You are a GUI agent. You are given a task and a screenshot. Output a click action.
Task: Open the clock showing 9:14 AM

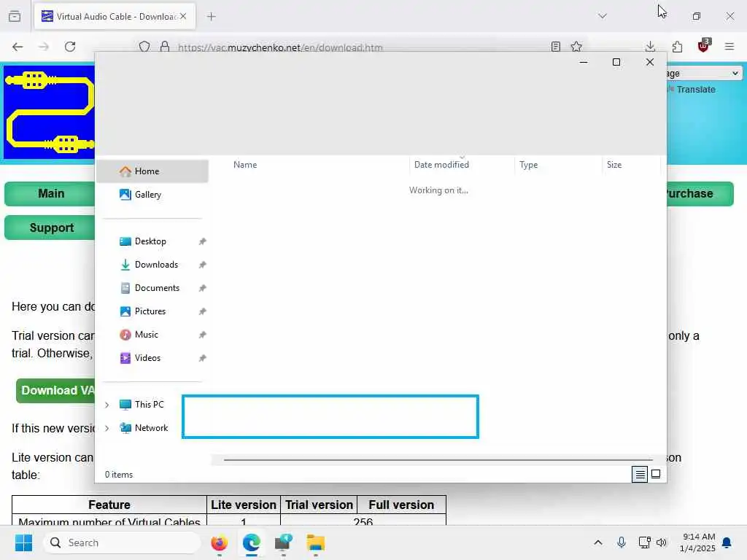tap(697, 542)
